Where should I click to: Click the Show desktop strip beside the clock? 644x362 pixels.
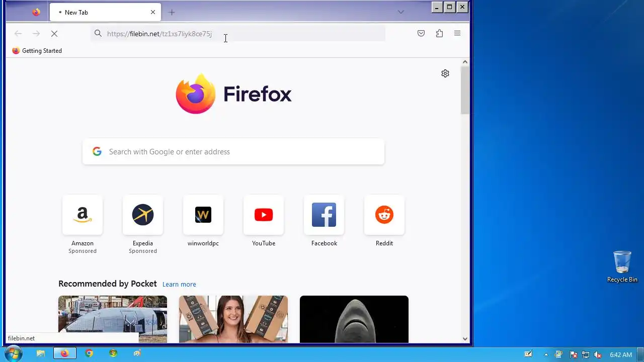pyautogui.click(x=640, y=354)
